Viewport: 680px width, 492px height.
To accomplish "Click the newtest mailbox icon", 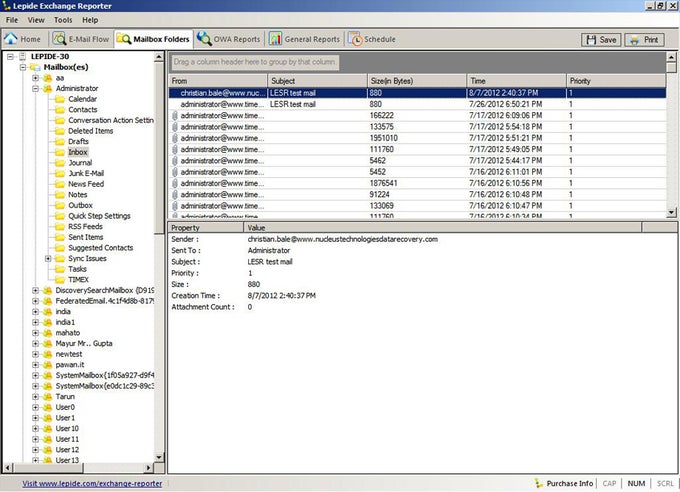I will click(x=48, y=354).
